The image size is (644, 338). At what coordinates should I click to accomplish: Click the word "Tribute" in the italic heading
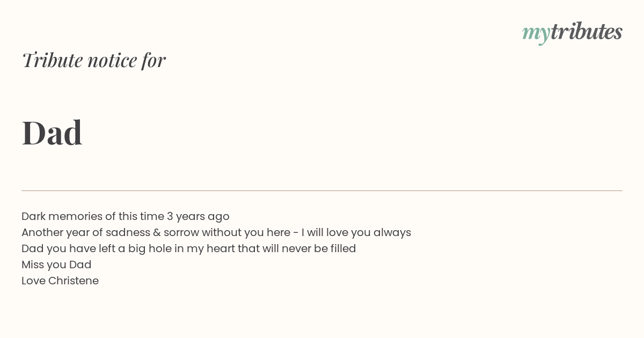pos(53,60)
